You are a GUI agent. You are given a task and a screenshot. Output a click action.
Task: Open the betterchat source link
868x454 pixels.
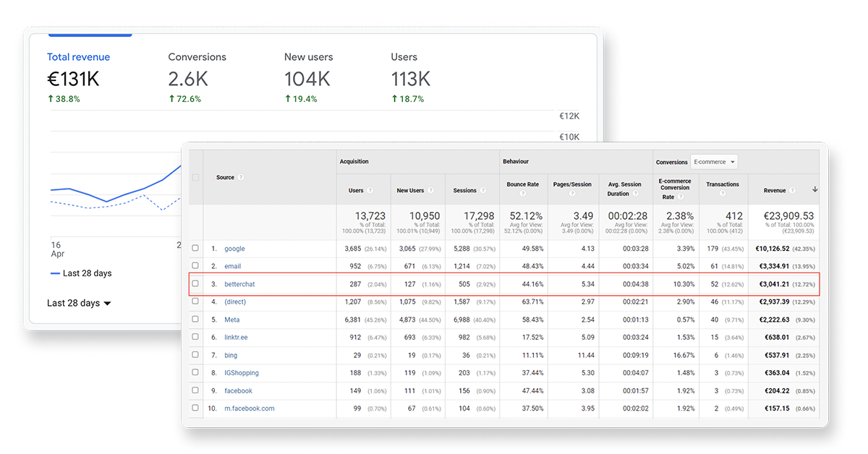[x=239, y=284]
